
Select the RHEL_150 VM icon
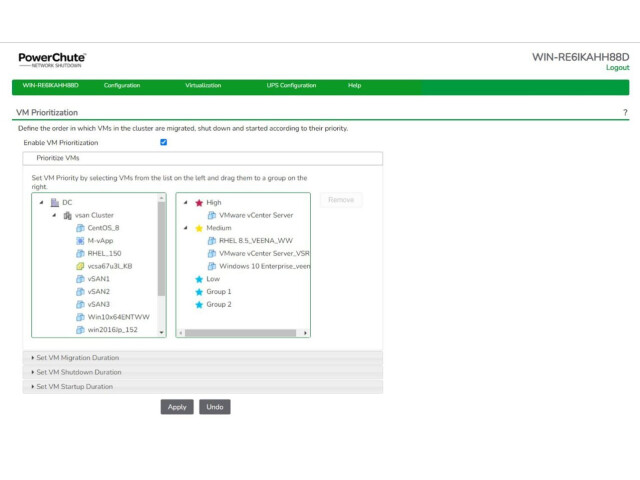click(x=80, y=253)
